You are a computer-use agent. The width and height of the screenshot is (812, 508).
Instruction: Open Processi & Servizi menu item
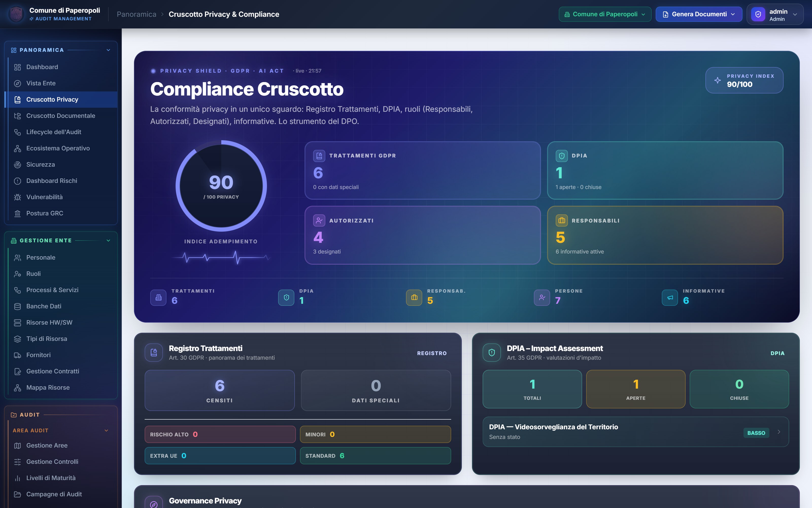click(x=61, y=290)
